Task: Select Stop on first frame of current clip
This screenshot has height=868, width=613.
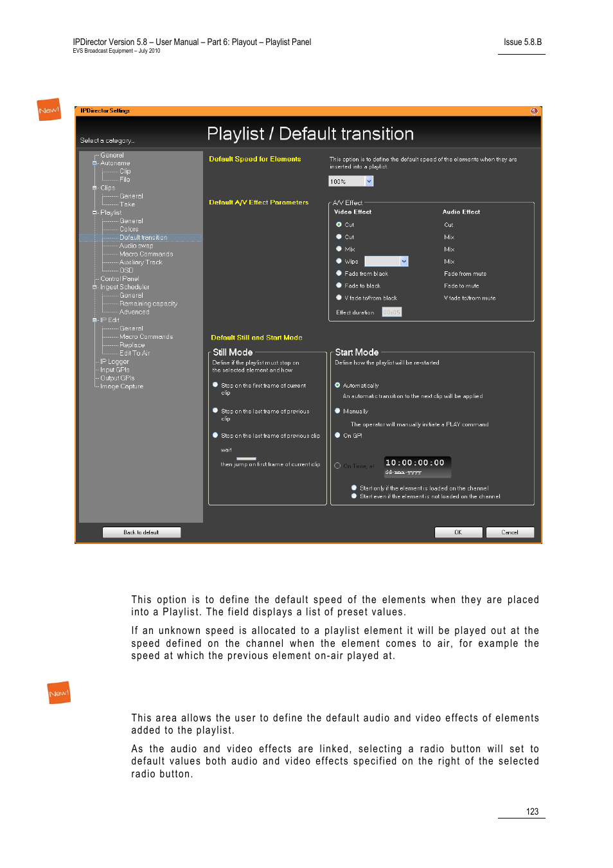Action: tap(215, 384)
